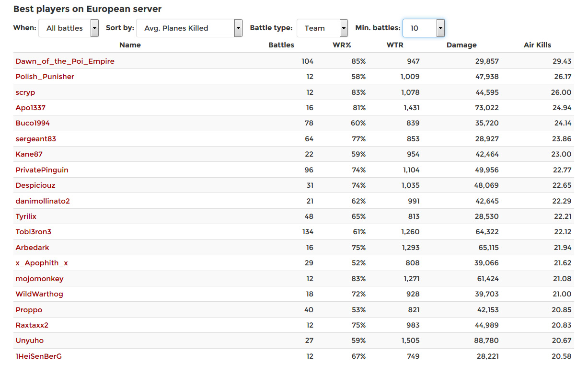The image size is (588, 375).
Task: Open Tobl3ron3 player stats
Action: pyautogui.click(x=34, y=232)
